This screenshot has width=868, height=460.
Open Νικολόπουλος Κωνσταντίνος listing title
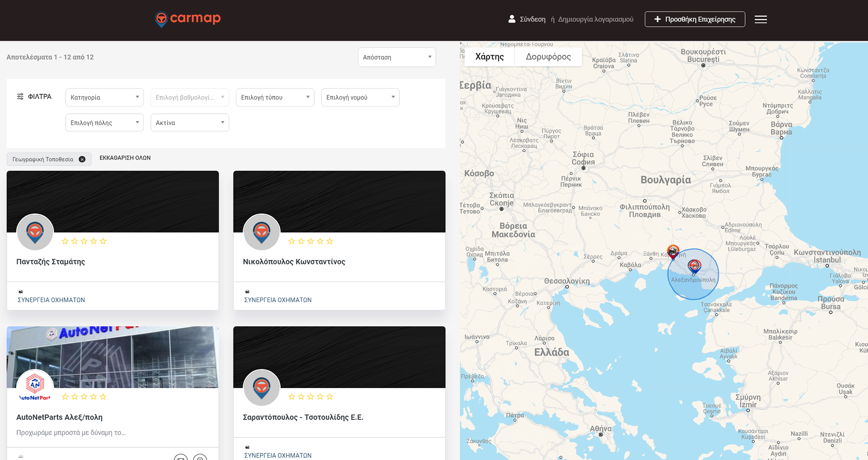[x=294, y=262]
